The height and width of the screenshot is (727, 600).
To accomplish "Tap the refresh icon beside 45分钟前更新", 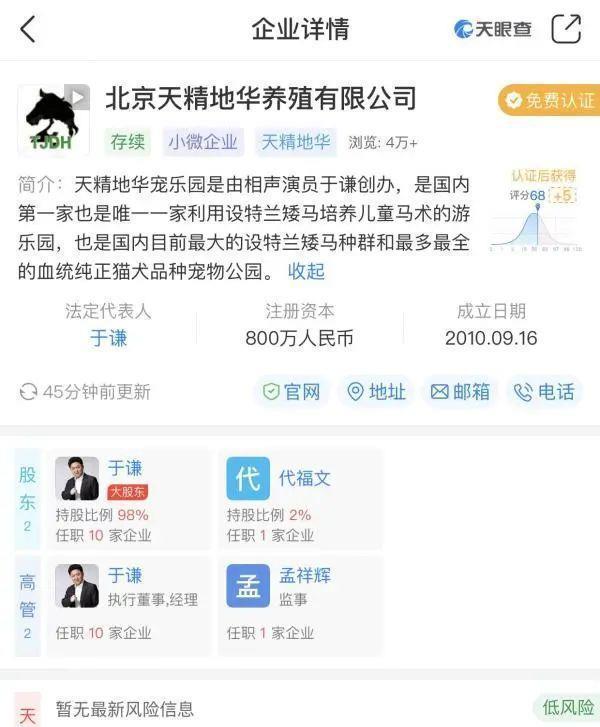I will [28, 392].
